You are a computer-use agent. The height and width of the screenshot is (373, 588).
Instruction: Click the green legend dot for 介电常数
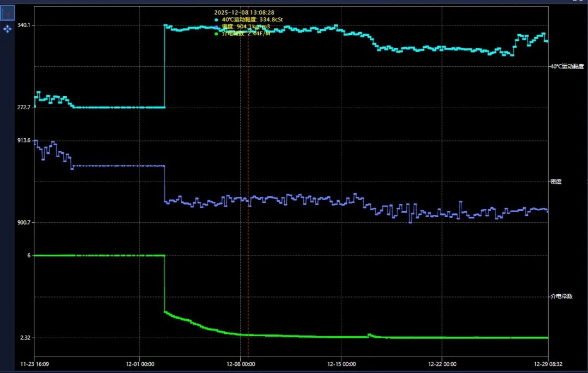pos(217,34)
